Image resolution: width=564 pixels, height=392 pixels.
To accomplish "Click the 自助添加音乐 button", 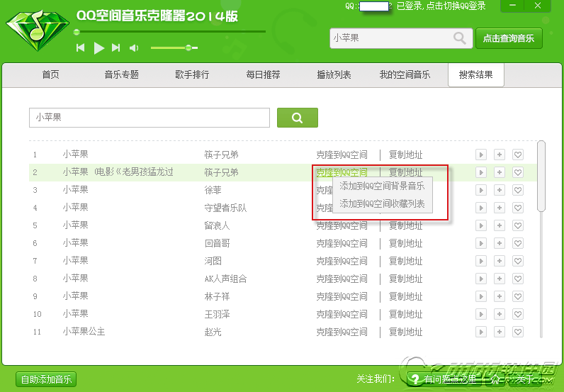I will point(46,379).
